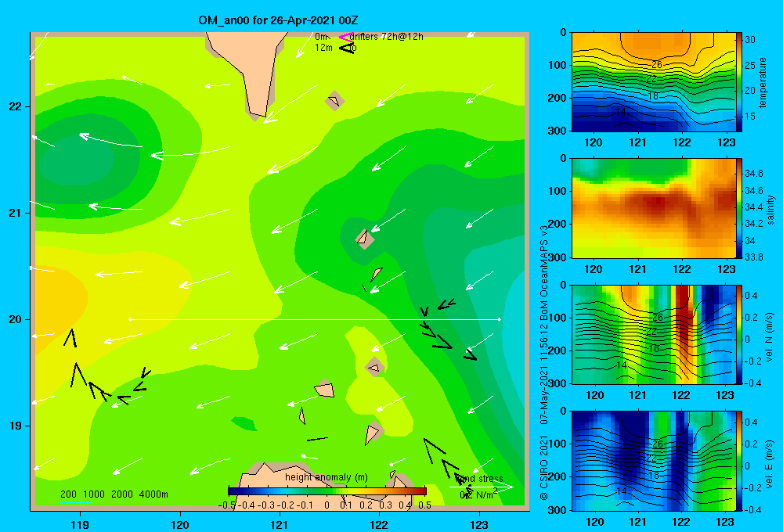Click the west endpoint of the section line
This screenshot has height=532, width=783.
[131, 319]
